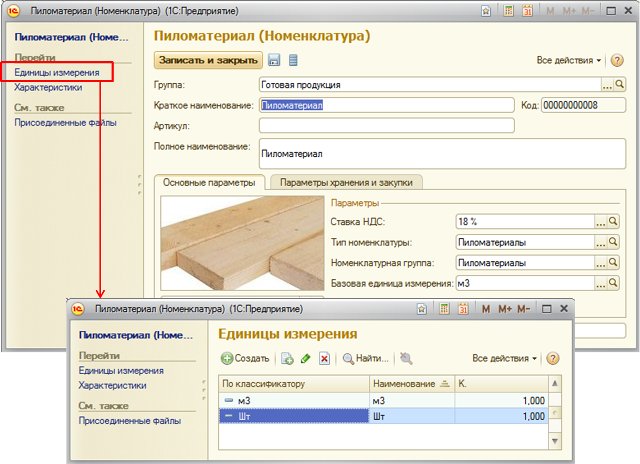Click Краткое наименование field with Пиломатериал

pyautogui.click(x=387, y=105)
